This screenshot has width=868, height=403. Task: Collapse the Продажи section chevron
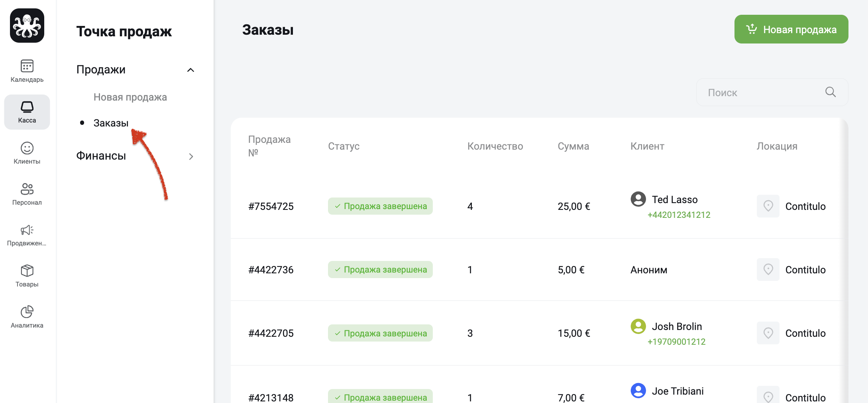pyautogui.click(x=190, y=70)
